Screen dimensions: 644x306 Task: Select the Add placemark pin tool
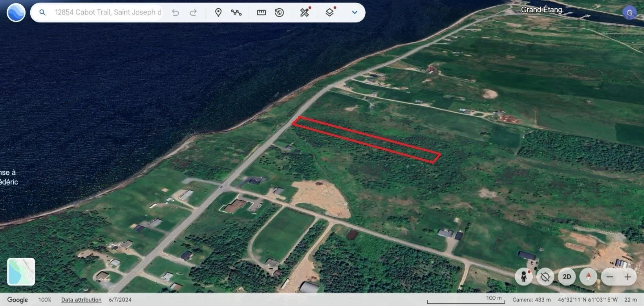[x=218, y=13]
